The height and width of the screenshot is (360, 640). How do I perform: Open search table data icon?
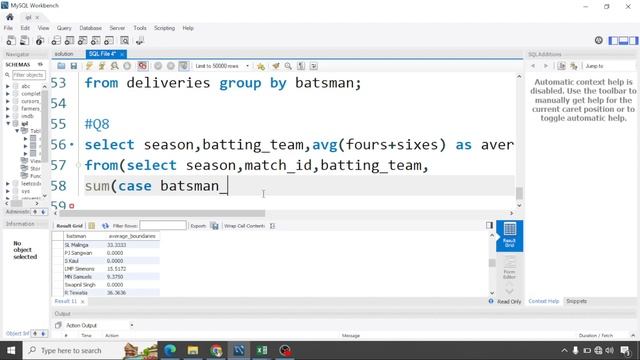coord(124,40)
